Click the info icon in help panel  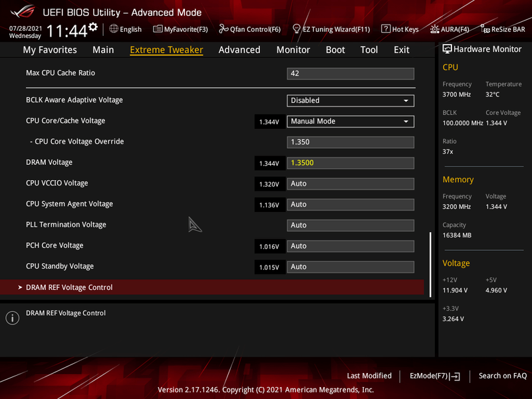click(13, 318)
